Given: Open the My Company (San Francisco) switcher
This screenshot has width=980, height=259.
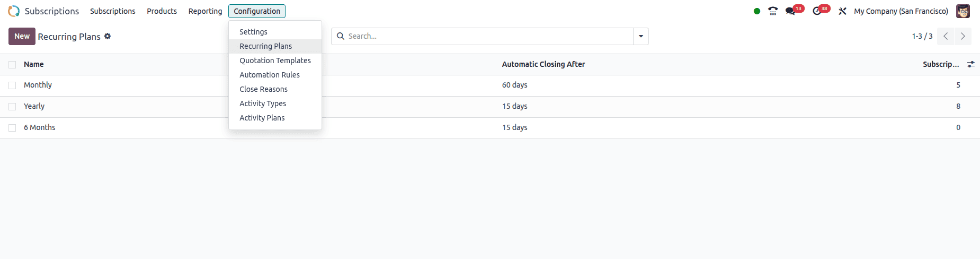Looking at the screenshot, I should coord(901,11).
